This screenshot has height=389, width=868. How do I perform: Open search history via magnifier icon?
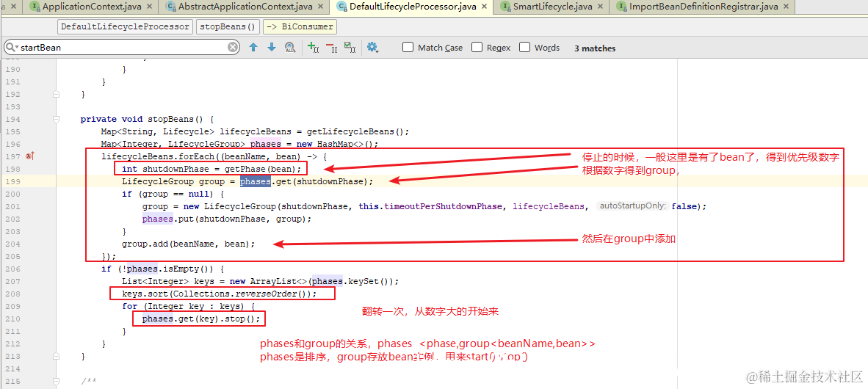11,48
